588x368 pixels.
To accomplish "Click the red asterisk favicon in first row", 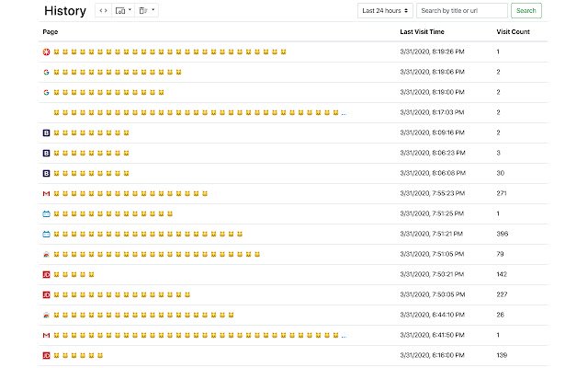I will click(46, 52).
